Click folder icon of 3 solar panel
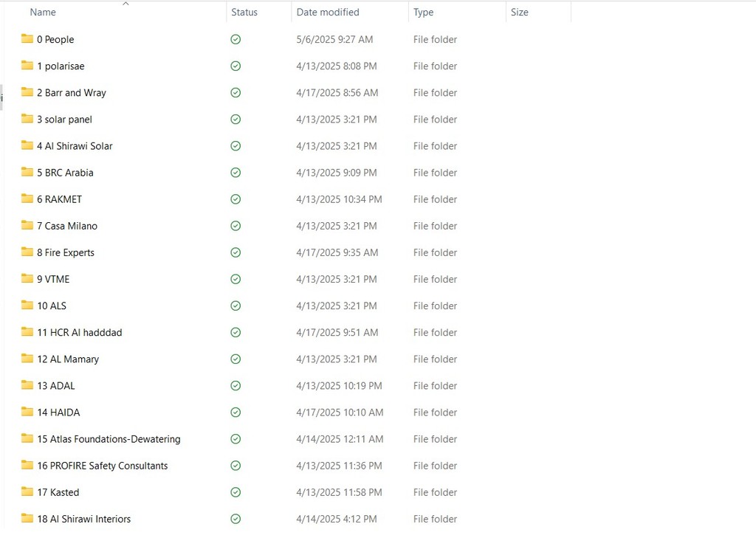The height and width of the screenshot is (538, 756). (27, 119)
